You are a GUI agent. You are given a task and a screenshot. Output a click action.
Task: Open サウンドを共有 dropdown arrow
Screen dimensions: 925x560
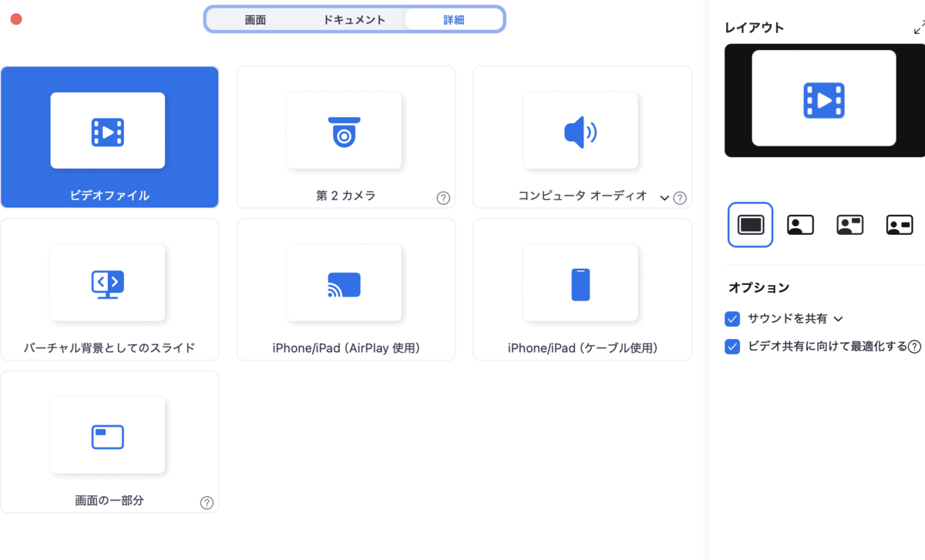pos(839,319)
